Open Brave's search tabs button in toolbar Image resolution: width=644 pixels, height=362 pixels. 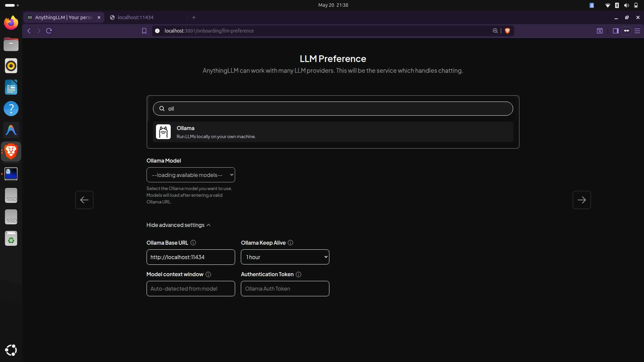click(x=600, y=31)
